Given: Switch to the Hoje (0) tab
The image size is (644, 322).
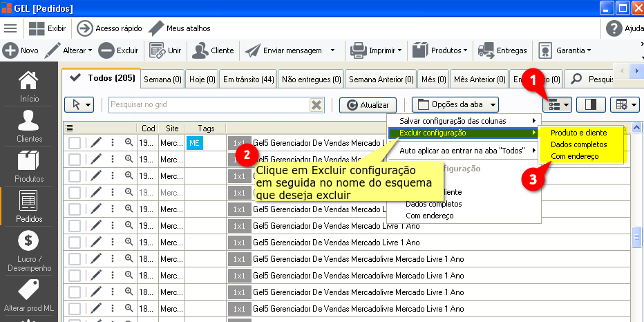Looking at the screenshot, I should (x=202, y=79).
